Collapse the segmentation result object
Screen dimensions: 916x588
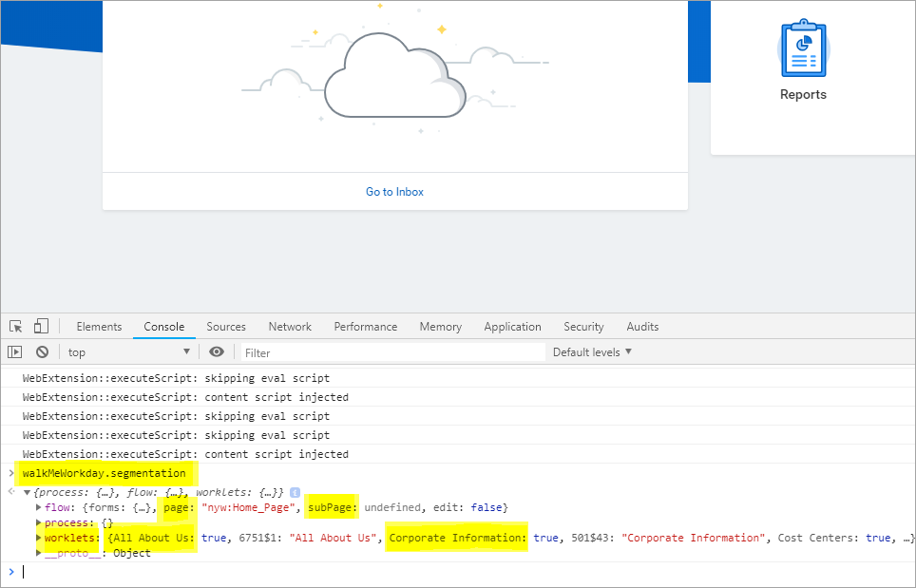point(28,492)
